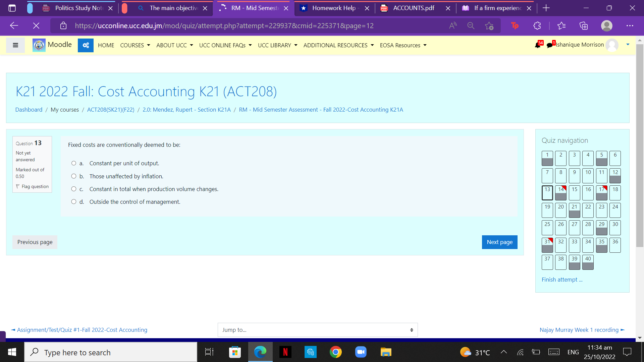Click the Finish attempt link
The width and height of the screenshot is (644, 362).
point(562,280)
